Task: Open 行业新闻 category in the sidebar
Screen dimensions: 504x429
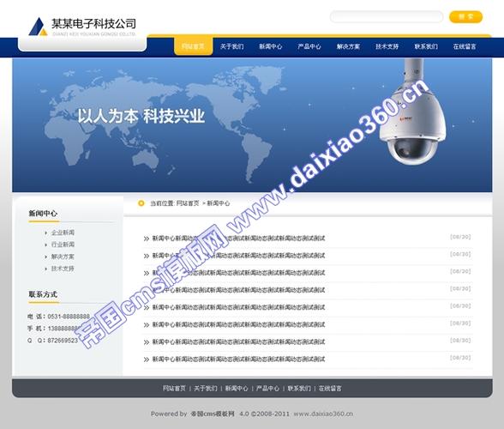Action: point(63,245)
